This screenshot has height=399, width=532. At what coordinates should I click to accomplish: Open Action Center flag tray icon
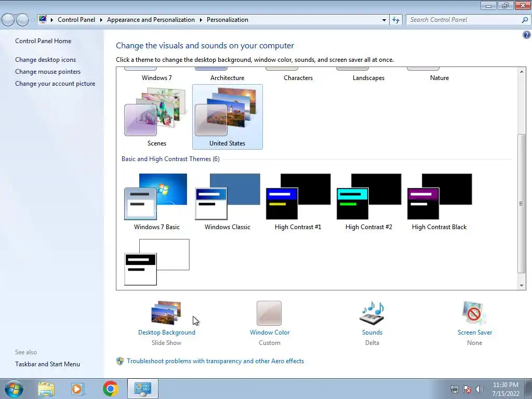(467, 389)
